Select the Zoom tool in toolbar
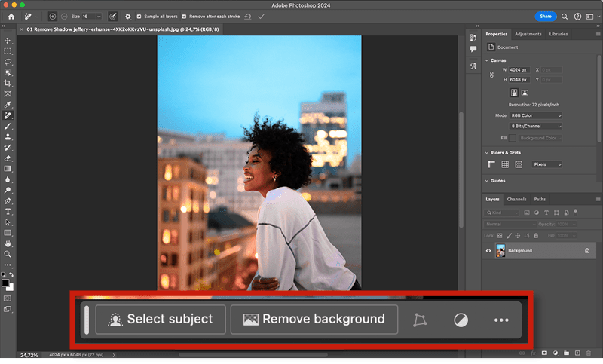 pyautogui.click(x=8, y=254)
